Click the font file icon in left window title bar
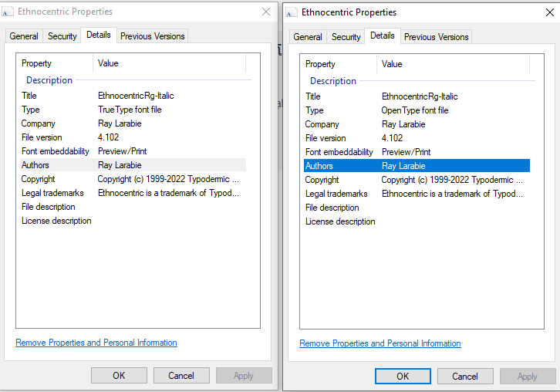The height and width of the screenshot is (392, 560). (7, 12)
